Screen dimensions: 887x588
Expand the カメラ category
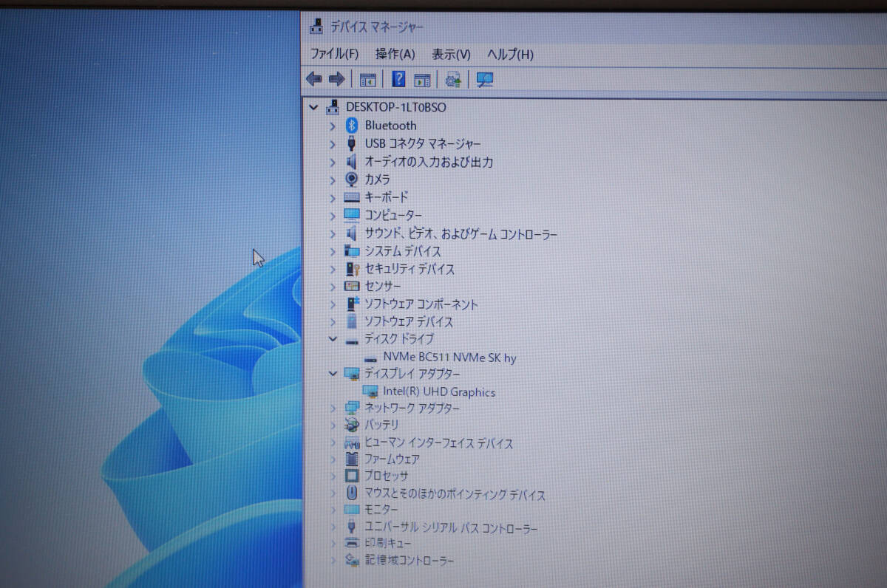(x=333, y=180)
